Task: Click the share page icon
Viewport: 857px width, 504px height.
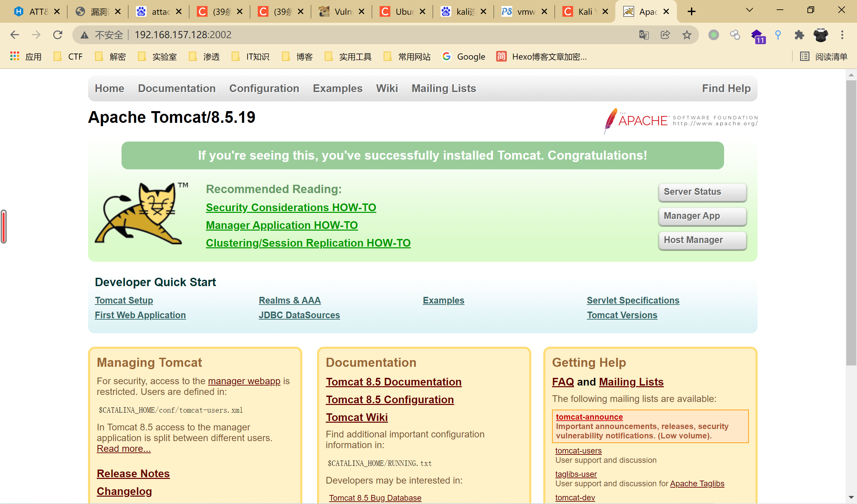Action: click(x=665, y=35)
